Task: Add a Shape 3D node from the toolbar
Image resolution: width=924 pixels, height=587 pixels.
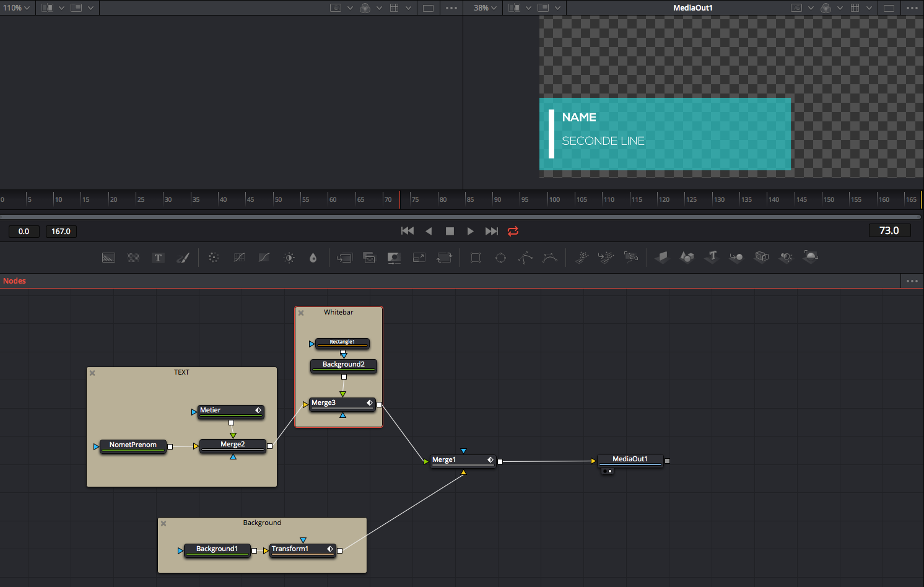Action: [x=687, y=257]
